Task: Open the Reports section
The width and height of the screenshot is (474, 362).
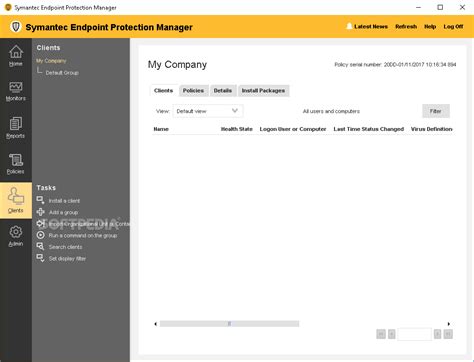Action: click(16, 128)
